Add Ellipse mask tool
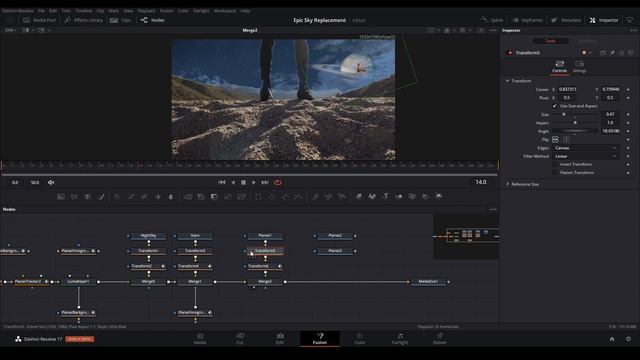640x360 pixels. pyautogui.click(x=272, y=197)
